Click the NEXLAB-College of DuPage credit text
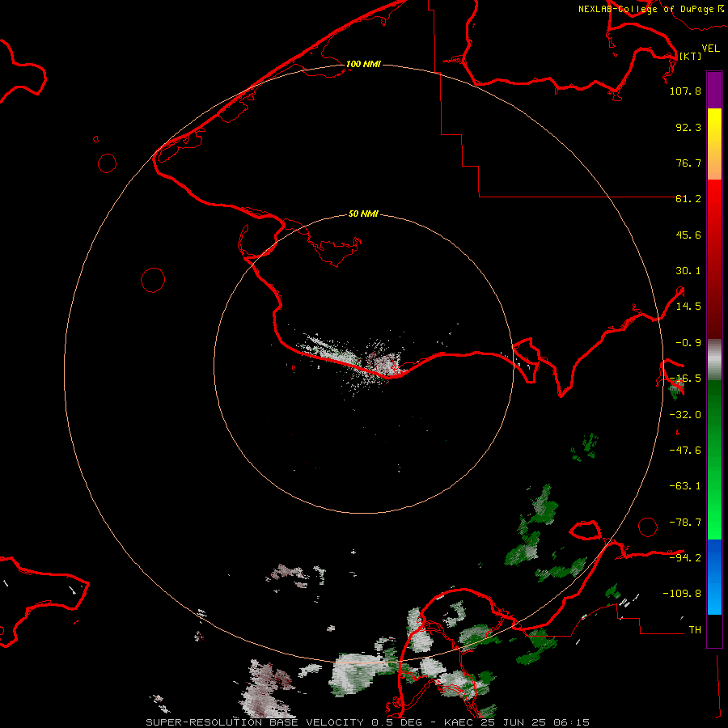Screen dimensions: 728x728 coord(646,9)
